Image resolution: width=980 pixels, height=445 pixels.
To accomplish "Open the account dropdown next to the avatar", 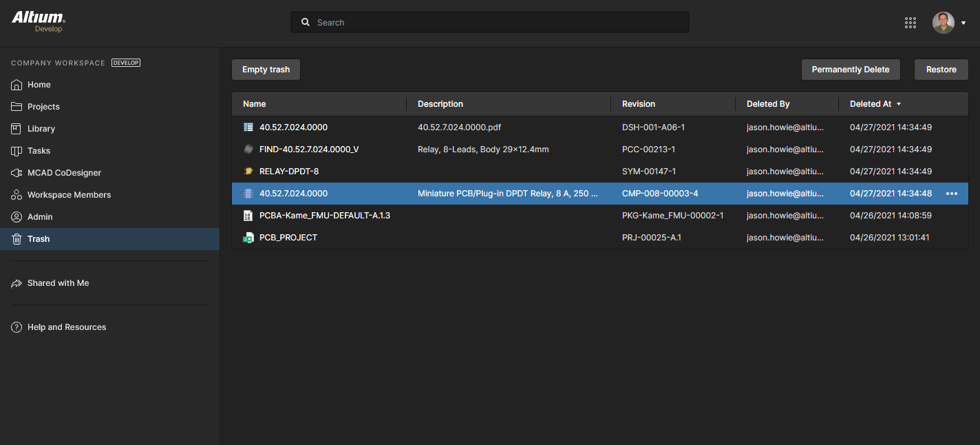I will tap(963, 22).
